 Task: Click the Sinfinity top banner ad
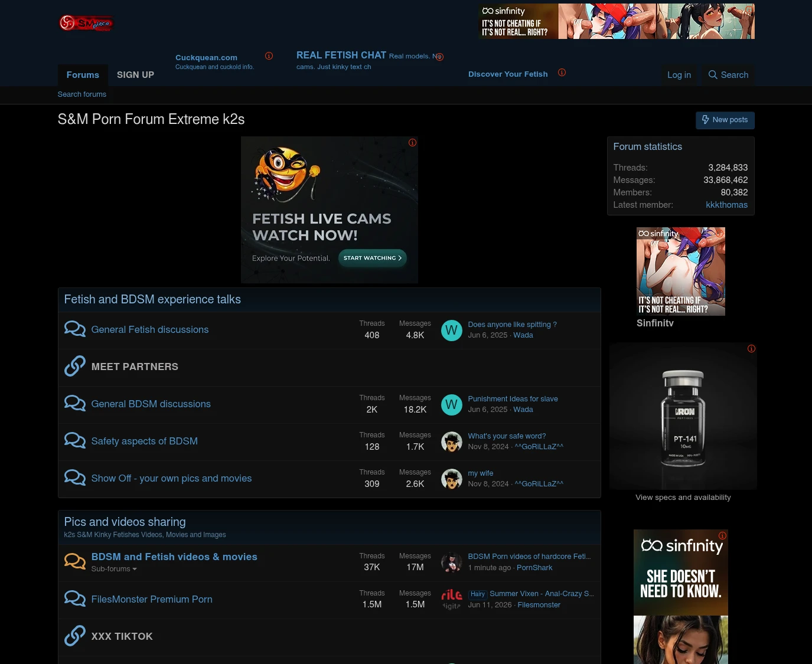click(617, 21)
